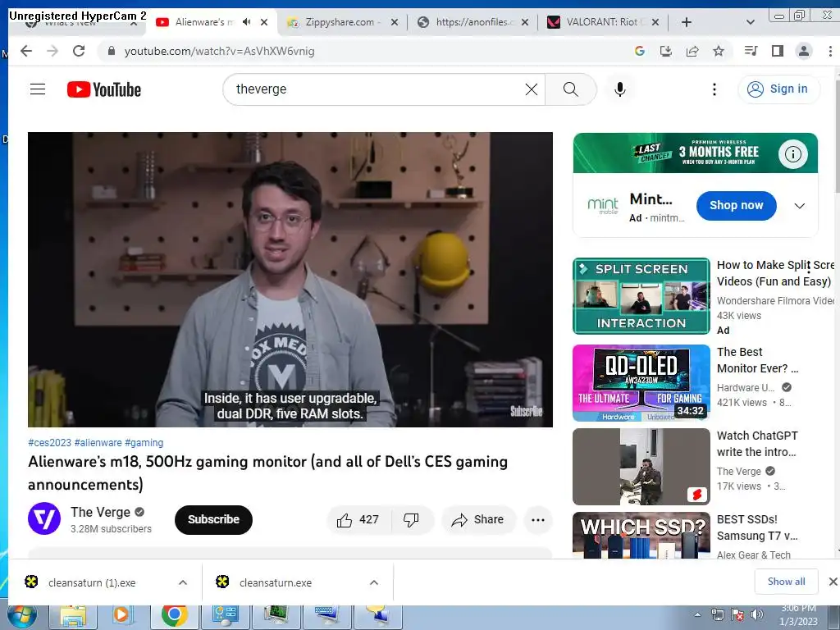Open the volume speaker tray icon
This screenshot has width=840, height=630.
click(757, 614)
